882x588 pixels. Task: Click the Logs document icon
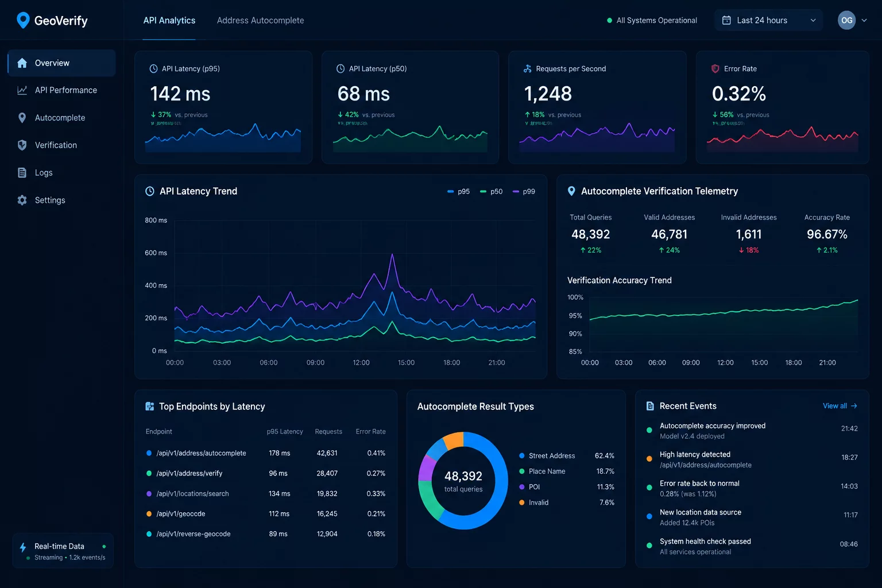[x=22, y=173]
